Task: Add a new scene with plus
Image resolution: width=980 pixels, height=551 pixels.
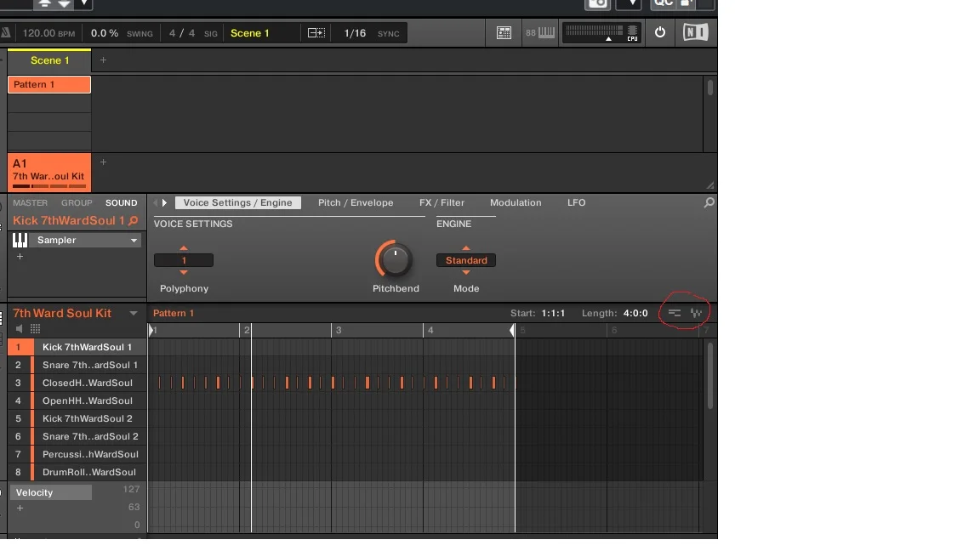Action: tap(103, 60)
